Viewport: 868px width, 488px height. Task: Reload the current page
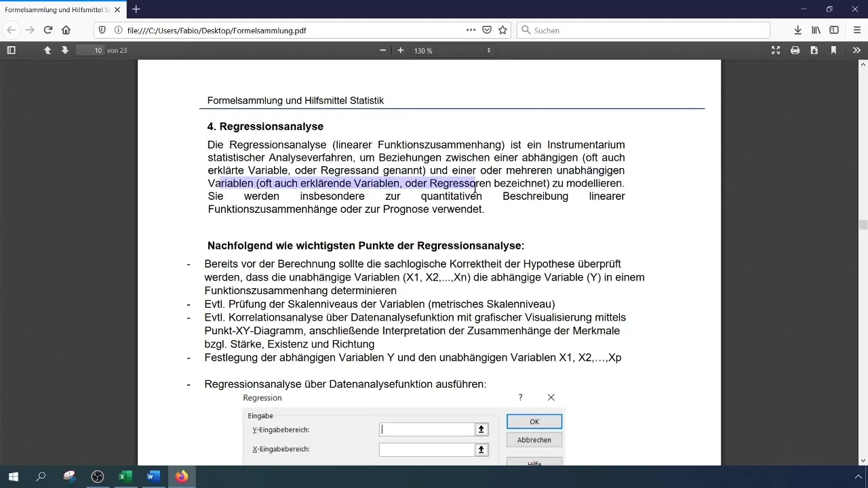pos(48,30)
